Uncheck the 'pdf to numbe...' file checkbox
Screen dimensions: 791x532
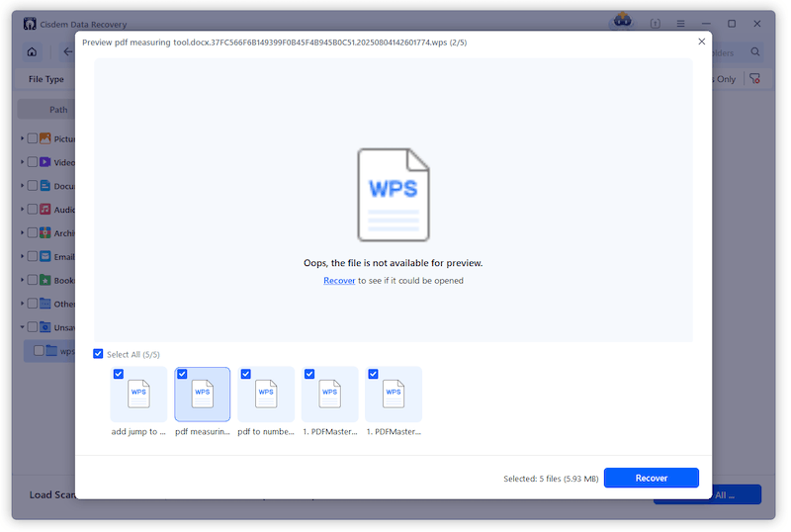point(245,374)
